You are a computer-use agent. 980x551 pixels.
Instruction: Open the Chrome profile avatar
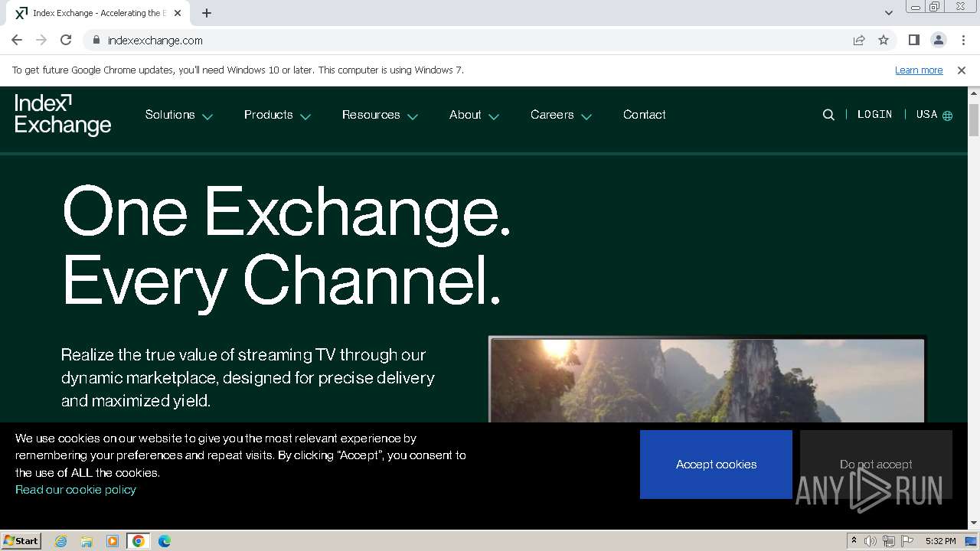[x=938, y=40]
